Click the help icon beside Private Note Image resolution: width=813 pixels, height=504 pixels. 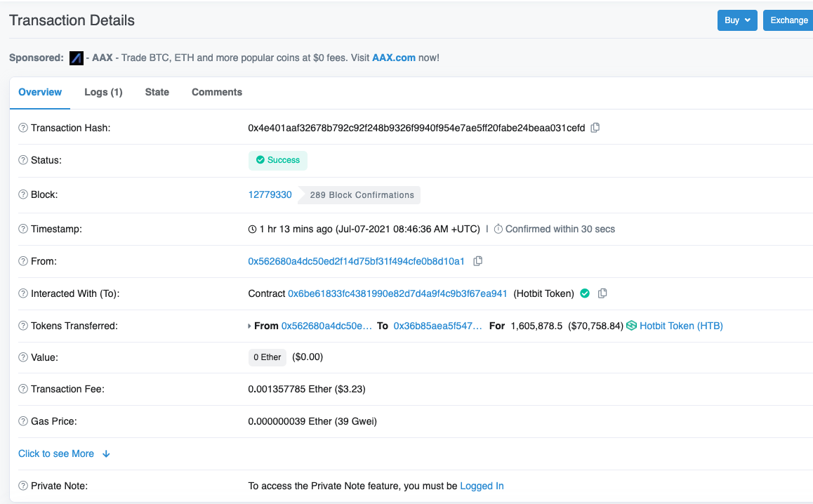[x=23, y=486]
